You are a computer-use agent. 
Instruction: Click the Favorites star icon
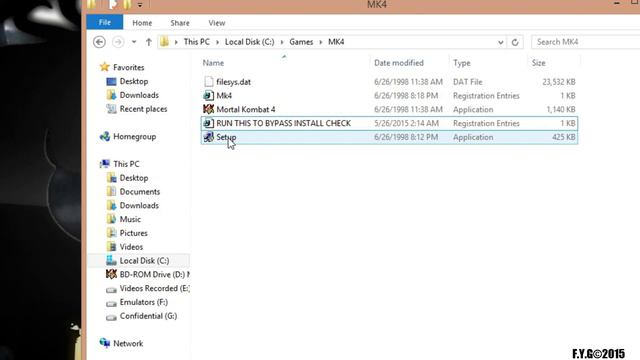[x=104, y=67]
